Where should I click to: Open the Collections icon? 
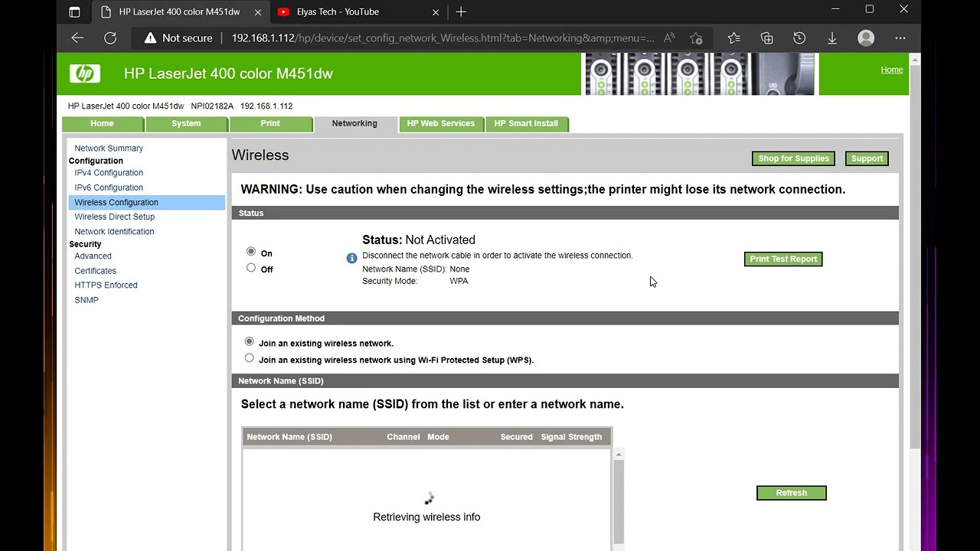(x=766, y=37)
